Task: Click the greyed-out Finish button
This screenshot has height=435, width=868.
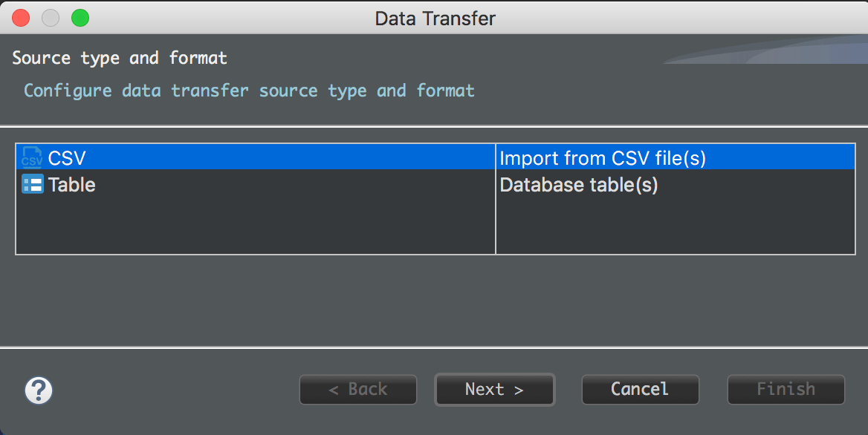Action: click(x=786, y=390)
